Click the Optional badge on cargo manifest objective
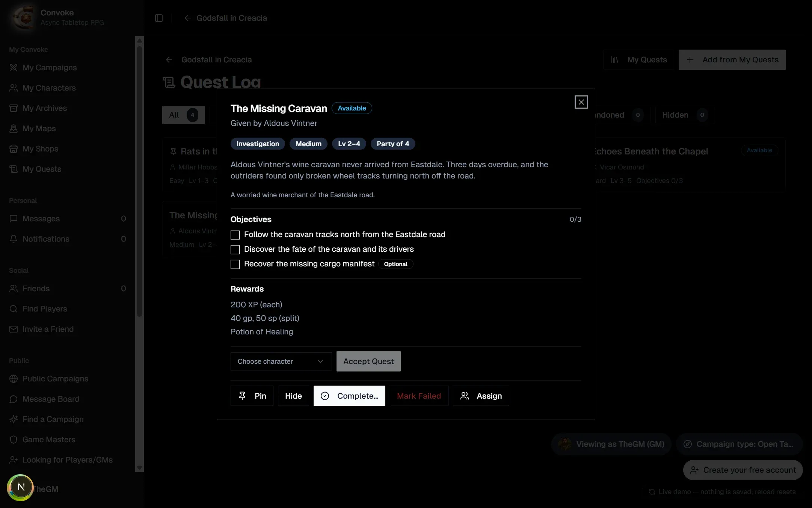Screen dimensions: 812x508 click(395, 264)
